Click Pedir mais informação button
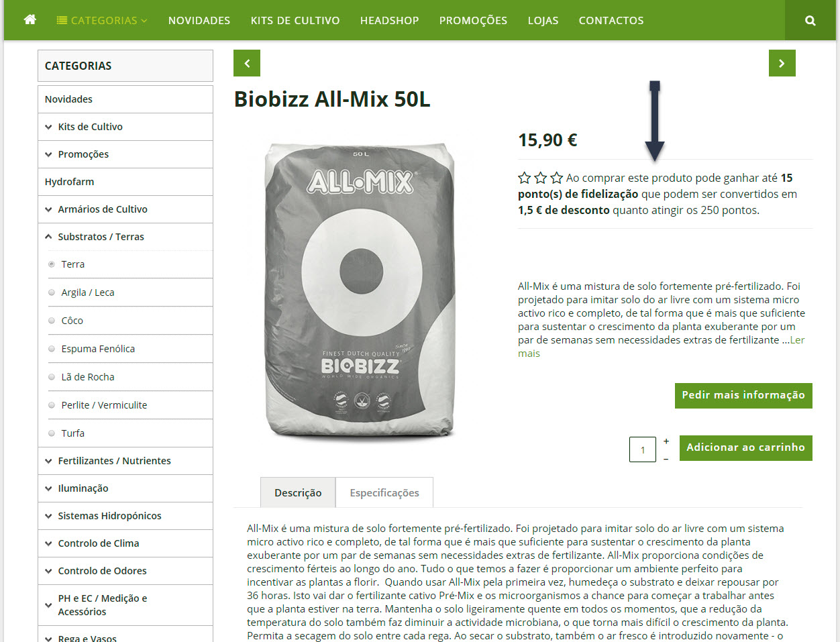This screenshot has width=840, height=642. click(743, 395)
